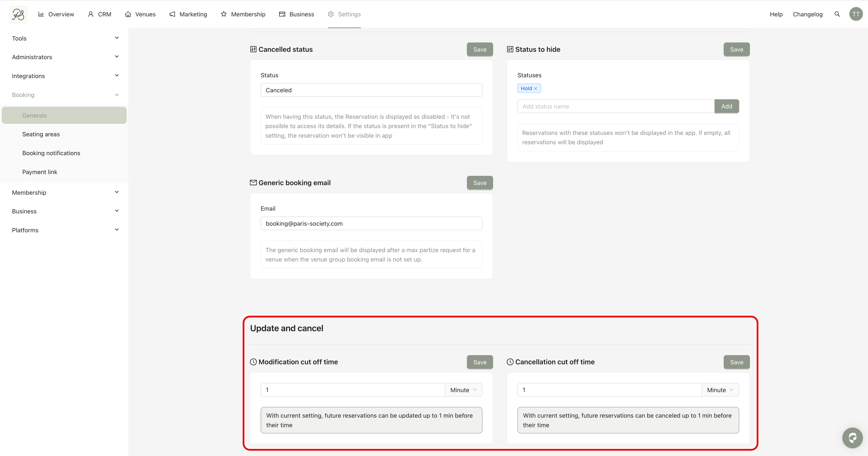Image resolution: width=868 pixels, height=456 pixels.
Task: Expand the Tools sidebar section
Action: [64, 38]
